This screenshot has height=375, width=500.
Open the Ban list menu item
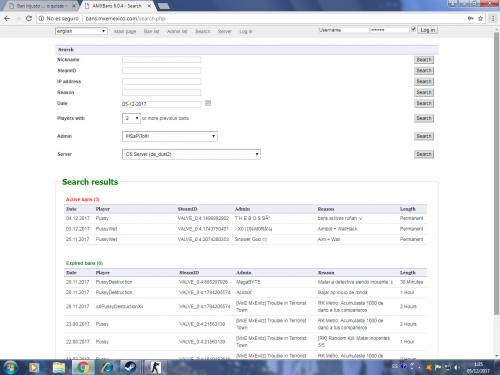[151, 31]
